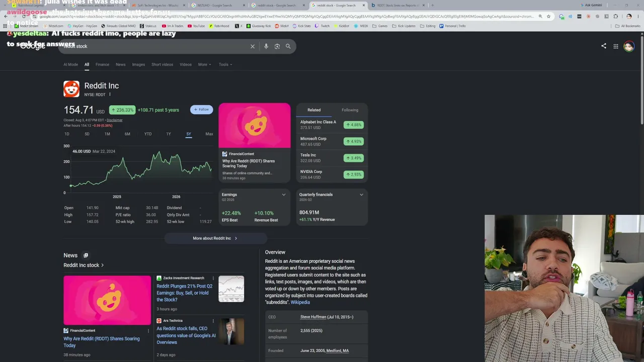Follow Reddit Inc stock
The image size is (644, 362).
201,110
